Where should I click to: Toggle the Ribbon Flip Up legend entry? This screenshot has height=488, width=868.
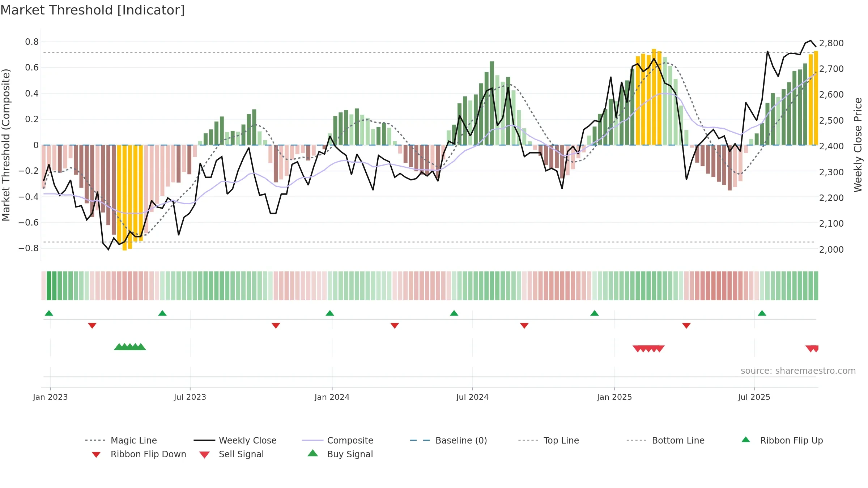pos(782,440)
